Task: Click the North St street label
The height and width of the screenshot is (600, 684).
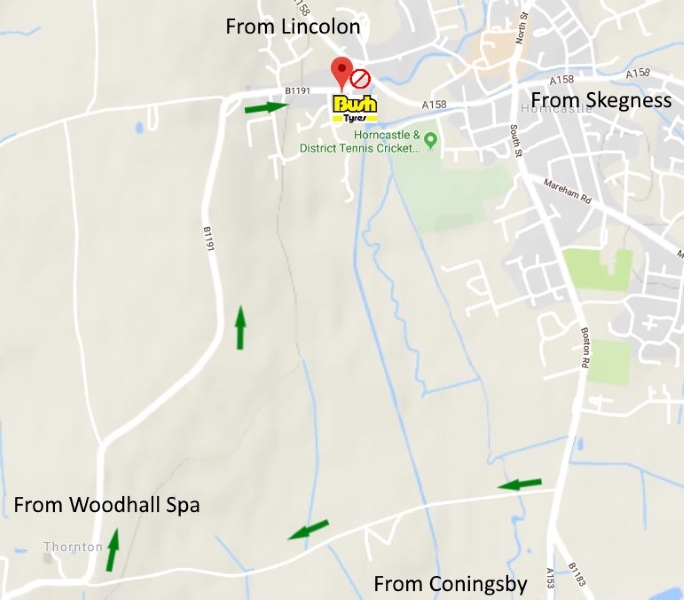Action: pos(522,28)
